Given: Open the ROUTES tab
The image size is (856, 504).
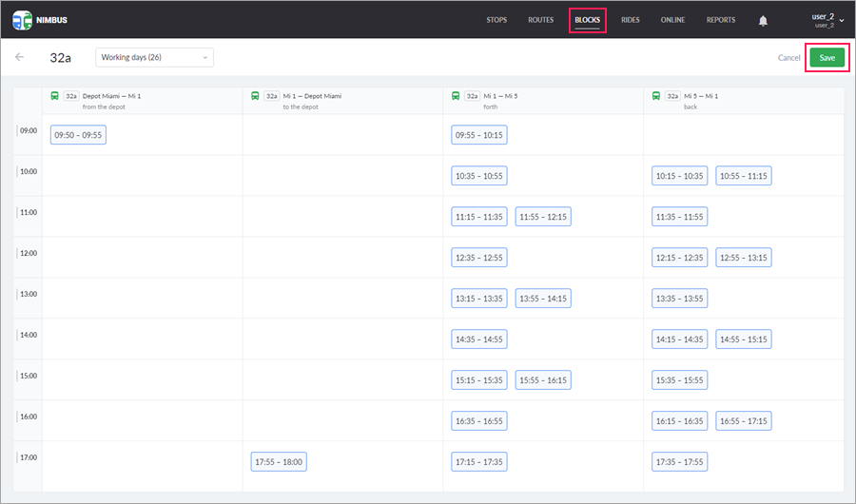Looking at the screenshot, I should (x=540, y=20).
